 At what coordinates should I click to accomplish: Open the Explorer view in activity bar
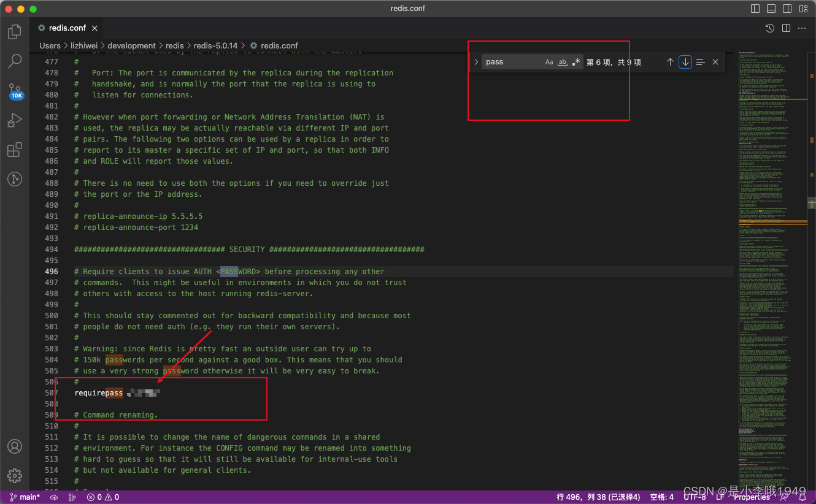point(15,32)
